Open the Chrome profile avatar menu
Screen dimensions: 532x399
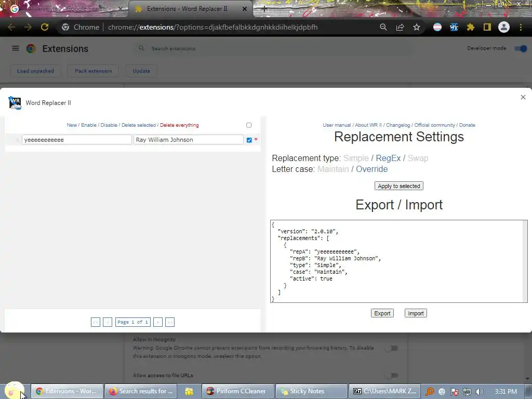tap(504, 27)
